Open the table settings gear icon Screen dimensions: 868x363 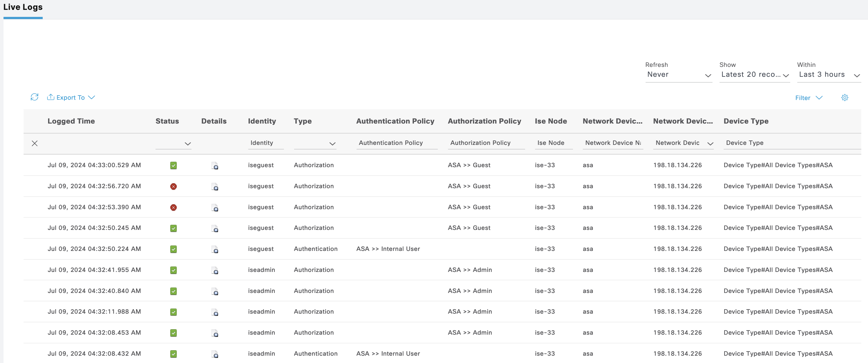(x=844, y=98)
